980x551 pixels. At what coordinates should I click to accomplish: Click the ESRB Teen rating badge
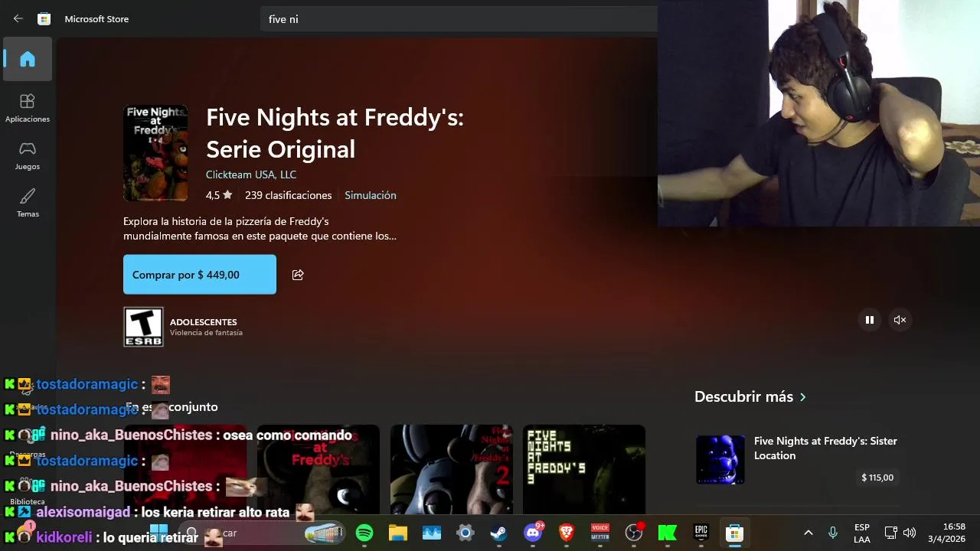[x=143, y=327]
